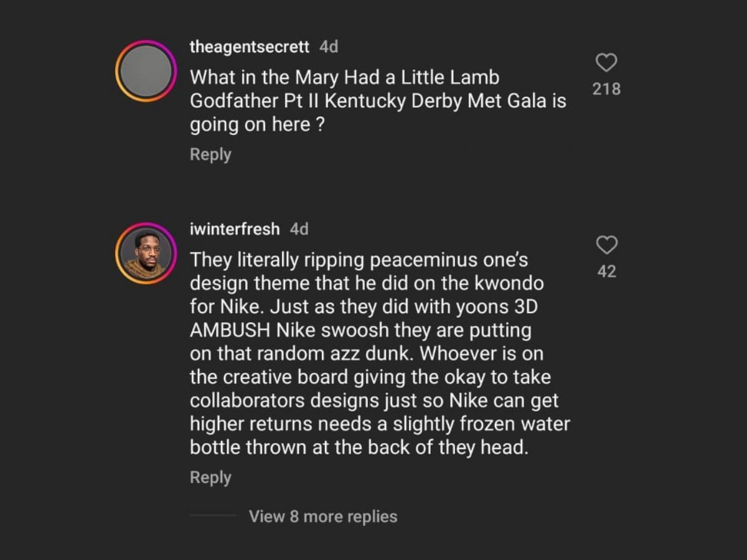Open iwinterfresh's profile picture
The height and width of the screenshot is (560, 747).
pos(146,253)
